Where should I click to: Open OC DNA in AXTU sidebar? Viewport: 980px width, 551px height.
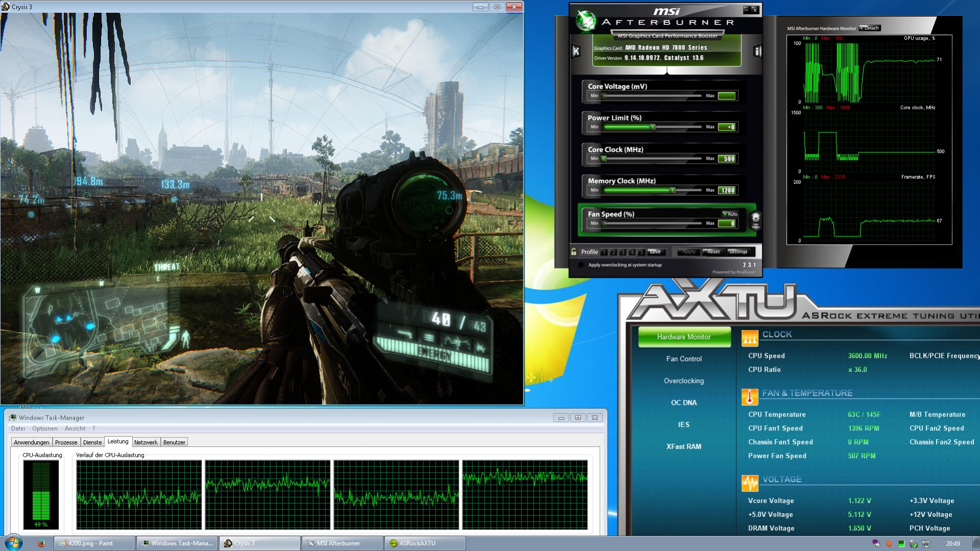[x=684, y=403]
